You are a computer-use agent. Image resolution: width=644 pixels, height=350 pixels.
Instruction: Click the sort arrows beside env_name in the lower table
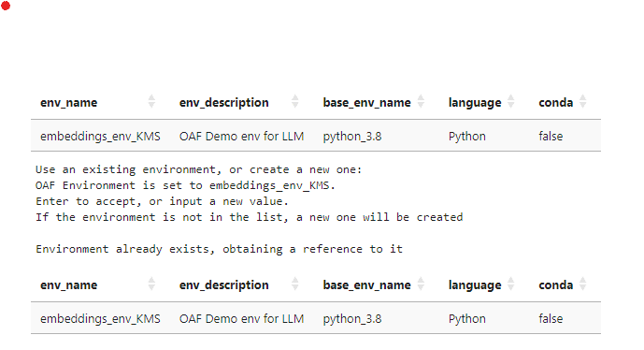[x=151, y=284]
